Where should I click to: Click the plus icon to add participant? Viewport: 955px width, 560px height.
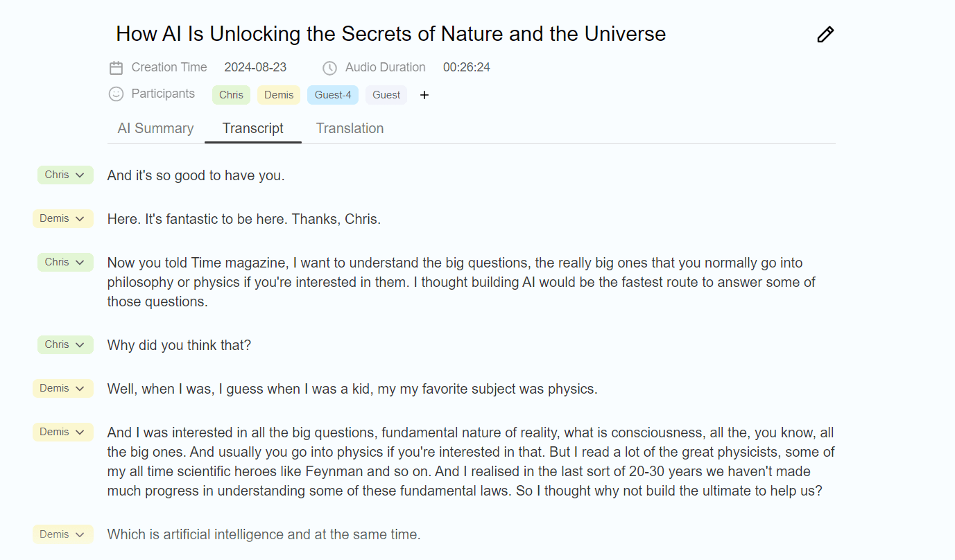click(424, 95)
